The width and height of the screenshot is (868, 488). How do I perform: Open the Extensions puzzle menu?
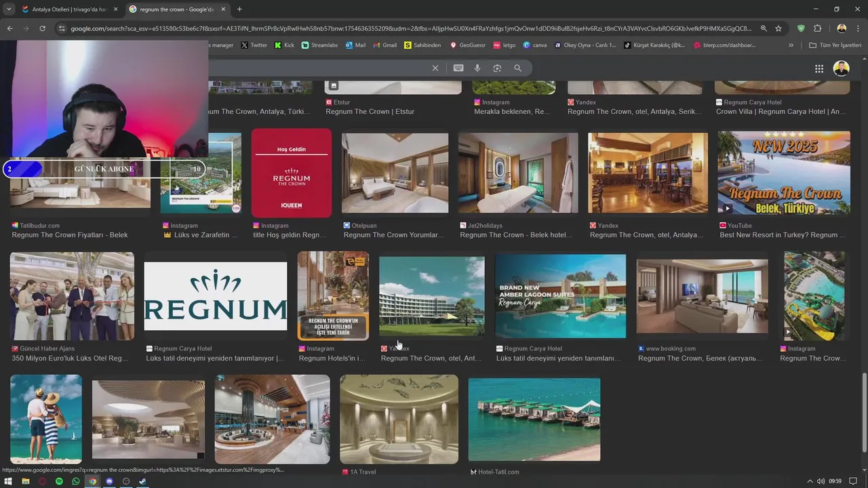817,28
